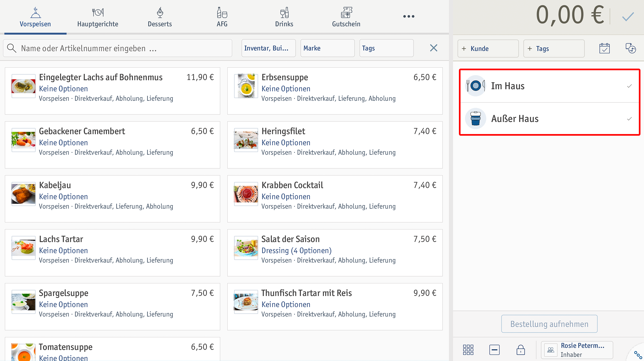The width and height of the screenshot is (644, 361).
Task: Click the AFG bottle icon
Action: click(222, 12)
